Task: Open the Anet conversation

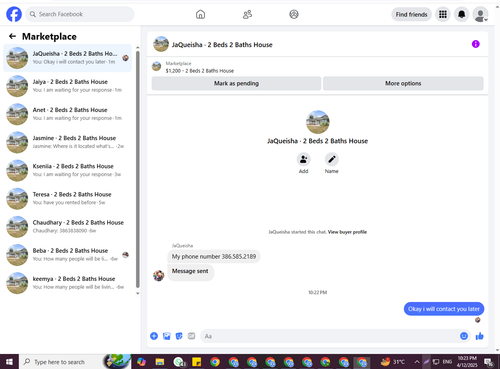Action: [x=68, y=114]
